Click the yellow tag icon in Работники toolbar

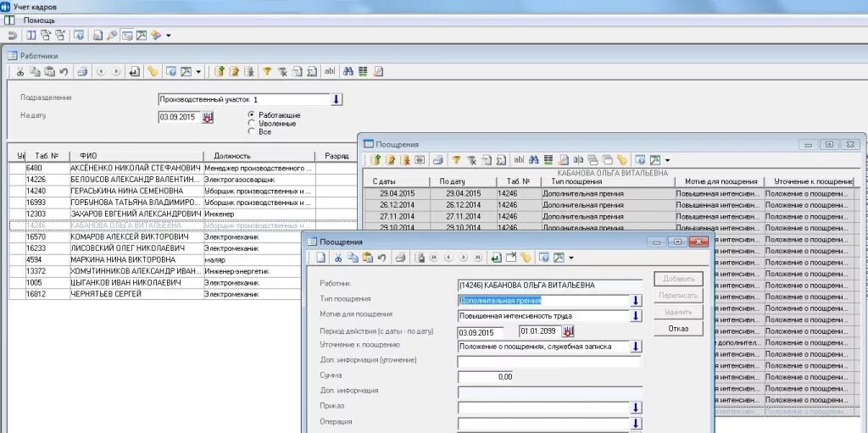(153, 71)
